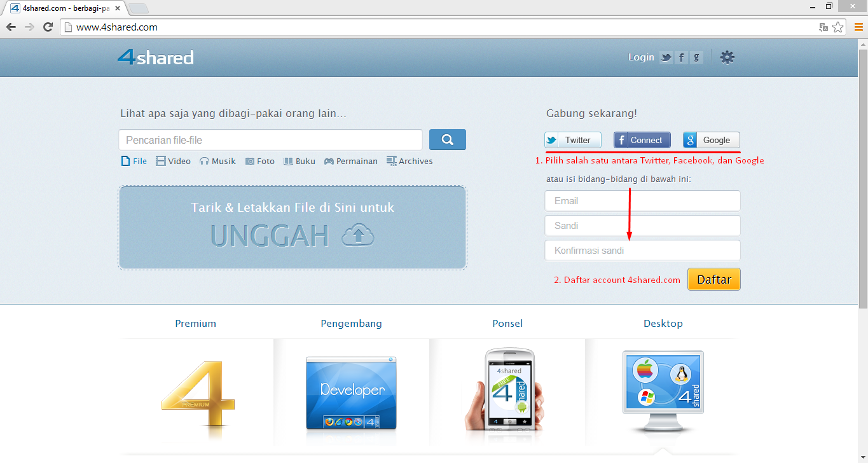Select the Musik search filter

pyautogui.click(x=217, y=162)
